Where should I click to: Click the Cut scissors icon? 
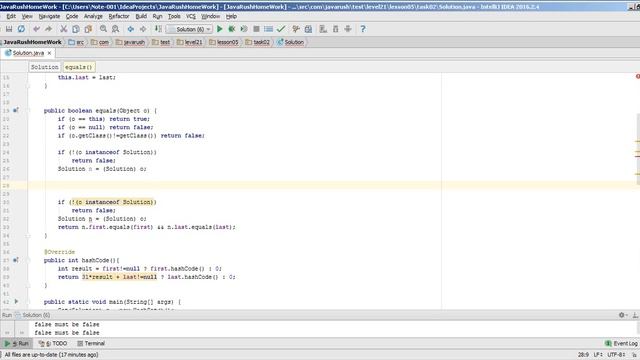pyautogui.click(x=63, y=29)
